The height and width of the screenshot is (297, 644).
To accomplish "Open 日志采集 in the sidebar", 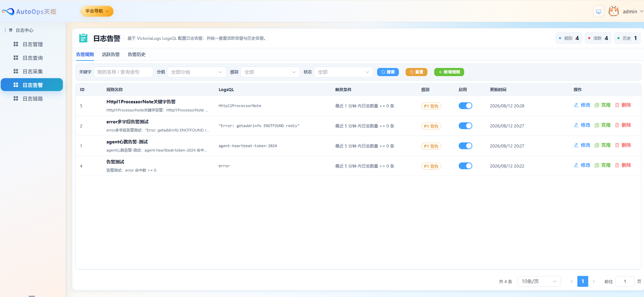I will [x=32, y=71].
